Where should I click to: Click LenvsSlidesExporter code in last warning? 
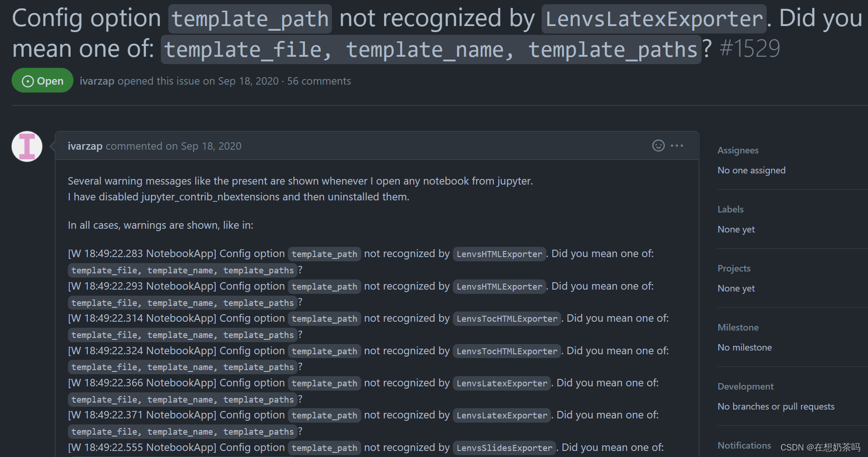point(504,448)
